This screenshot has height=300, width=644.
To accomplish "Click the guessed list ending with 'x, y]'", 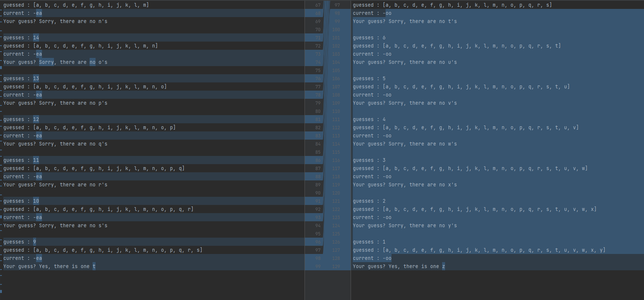I will (479, 250).
